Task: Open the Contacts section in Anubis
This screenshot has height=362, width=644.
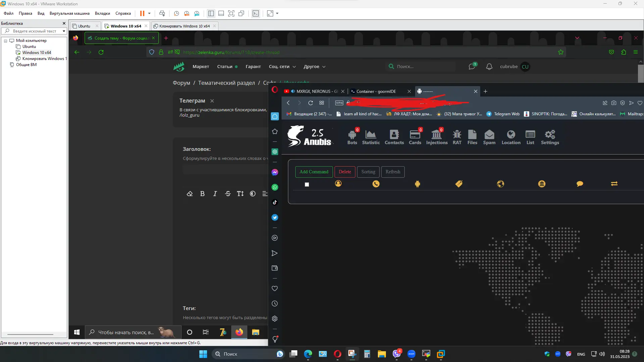Action: point(394,137)
